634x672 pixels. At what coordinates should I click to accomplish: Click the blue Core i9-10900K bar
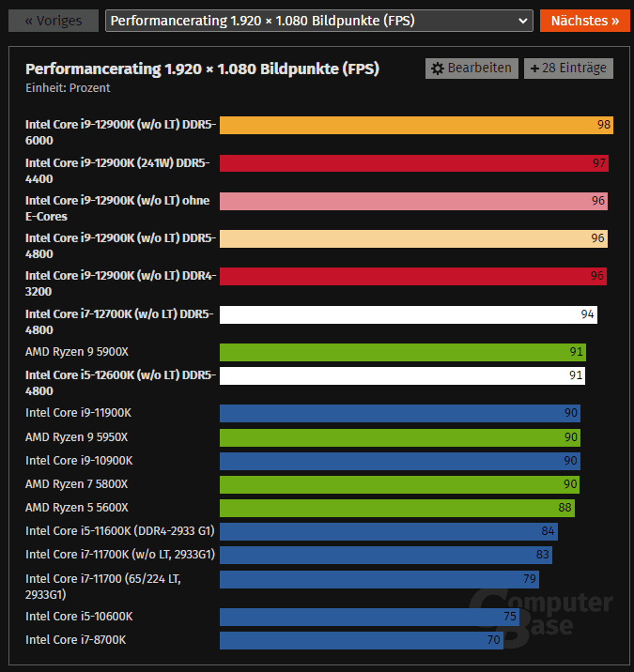pos(400,461)
